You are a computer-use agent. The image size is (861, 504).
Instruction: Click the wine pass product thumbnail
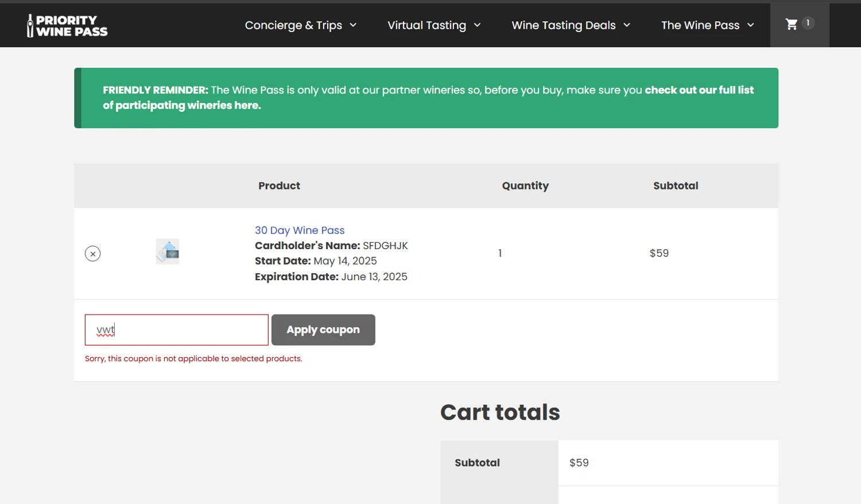tap(168, 251)
